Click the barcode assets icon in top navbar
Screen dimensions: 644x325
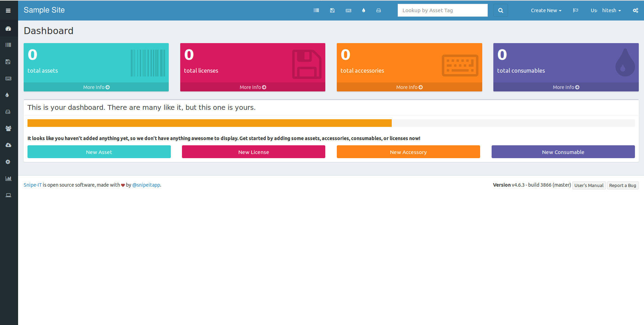click(x=316, y=10)
